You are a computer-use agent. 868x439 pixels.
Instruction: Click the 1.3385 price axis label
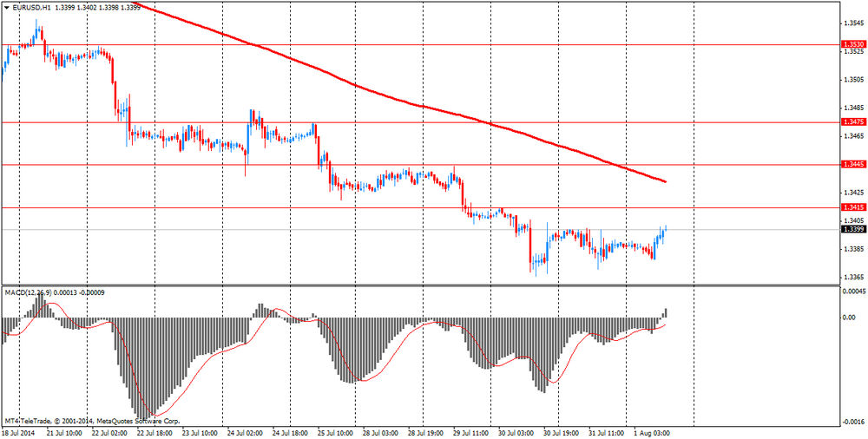click(853, 249)
